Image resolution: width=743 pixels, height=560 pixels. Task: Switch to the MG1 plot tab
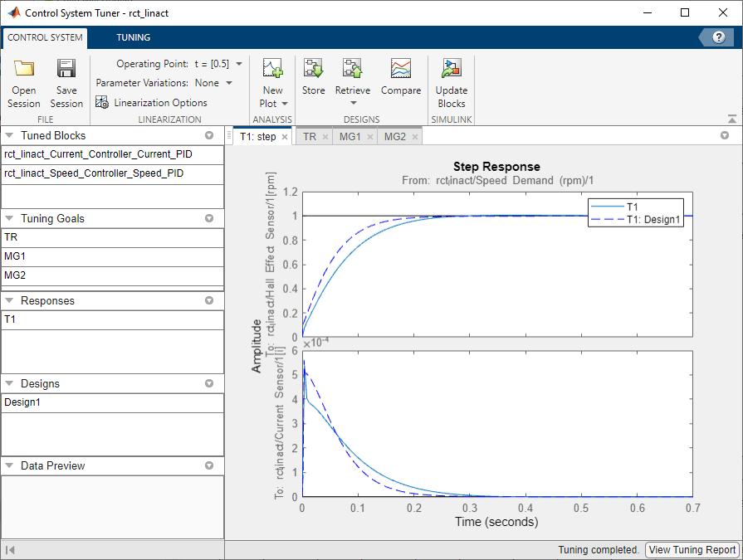tap(349, 136)
